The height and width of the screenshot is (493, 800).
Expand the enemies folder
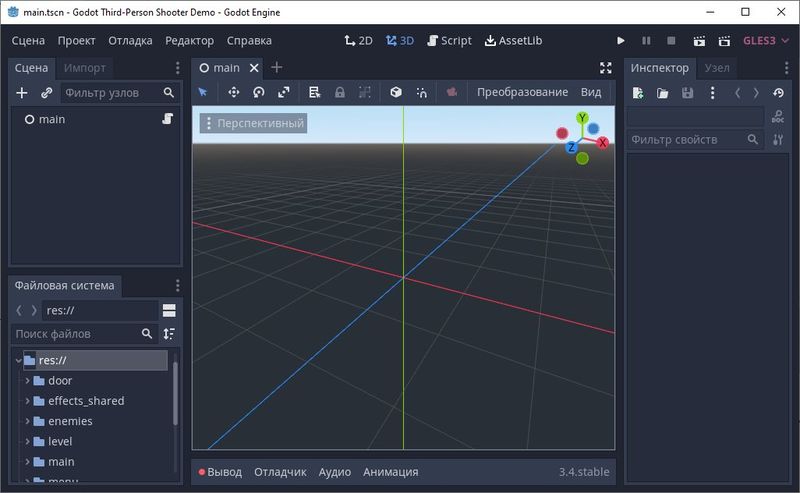28,422
